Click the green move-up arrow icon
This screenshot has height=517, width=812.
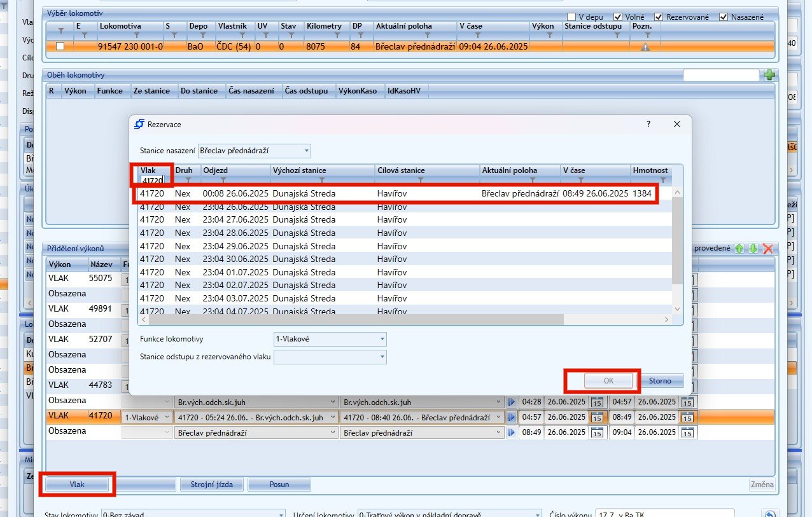(x=739, y=249)
